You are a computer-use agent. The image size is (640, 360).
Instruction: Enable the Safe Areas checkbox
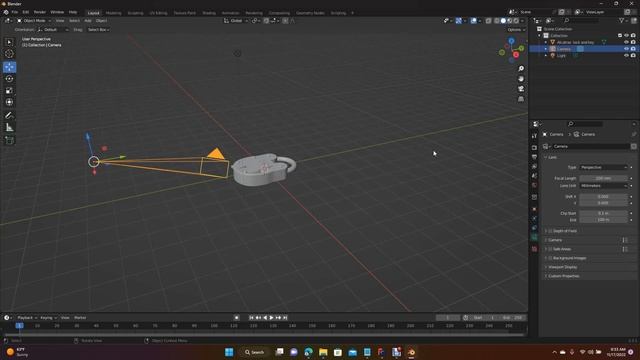(550, 249)
